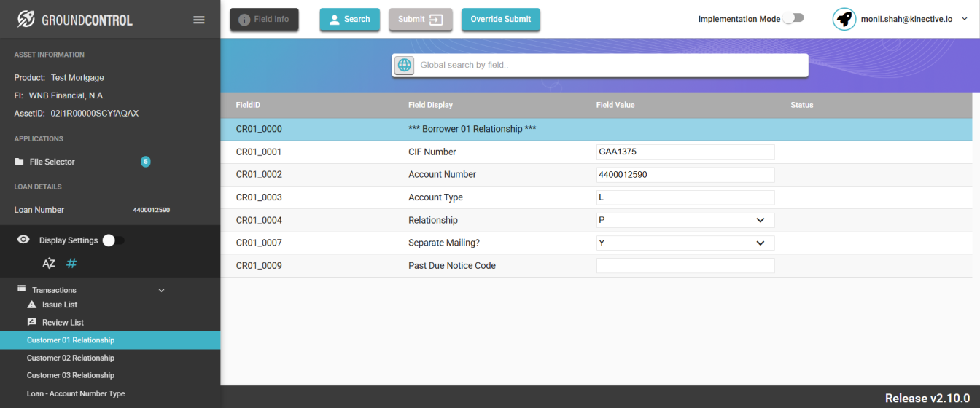Expand the user account menu chevron

pyautogui.click(x=965, y=20)
